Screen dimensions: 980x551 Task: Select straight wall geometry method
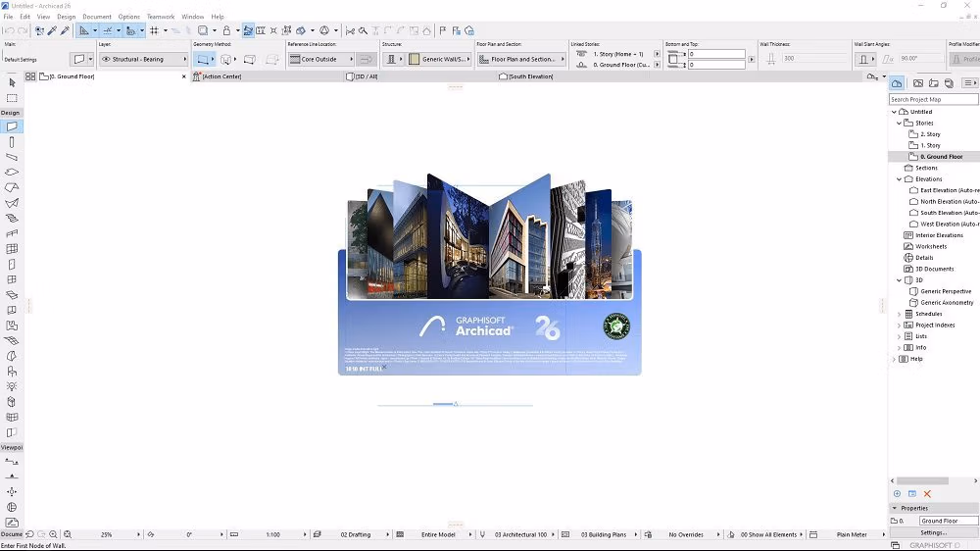point(203,60)
